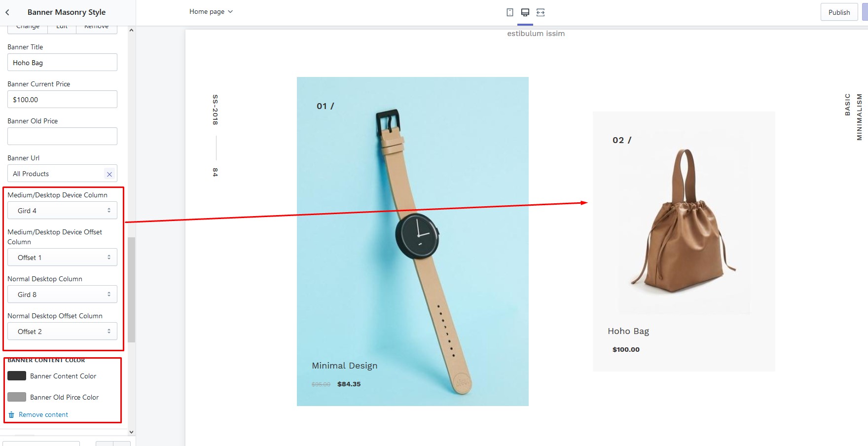Click the trash icon for Remove content
This screenshot has width=868, height=446.
11,415
